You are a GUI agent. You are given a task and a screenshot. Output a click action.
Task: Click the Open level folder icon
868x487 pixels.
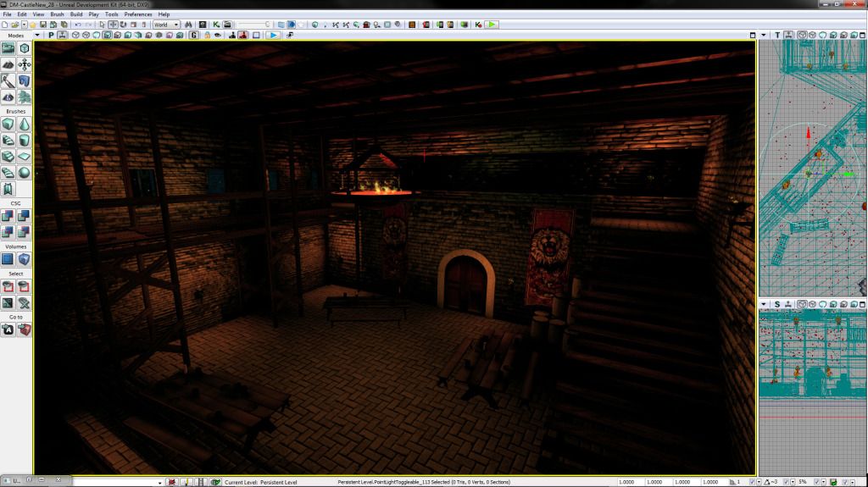click(15, 25)
